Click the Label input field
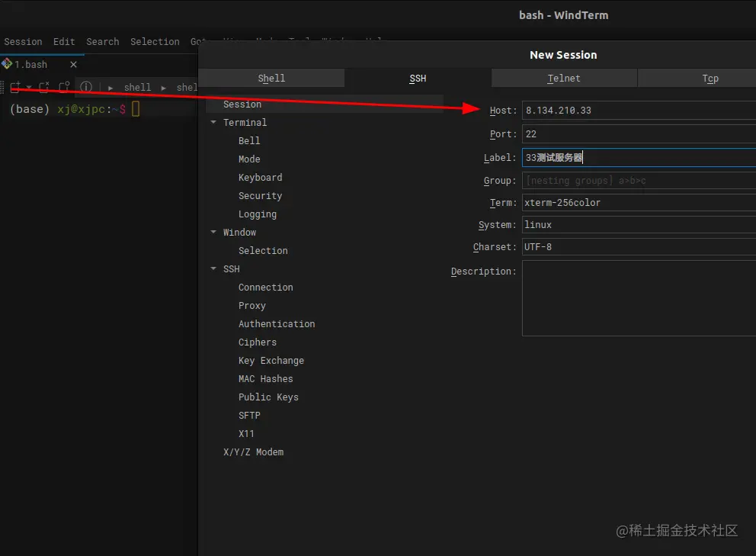The image size is (756, 556). [639, 158]
